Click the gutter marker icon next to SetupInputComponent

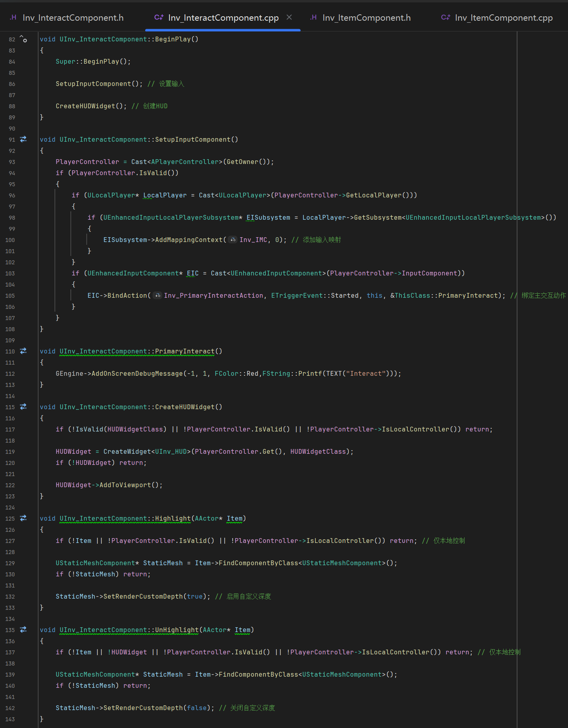(x=23, y=139)
